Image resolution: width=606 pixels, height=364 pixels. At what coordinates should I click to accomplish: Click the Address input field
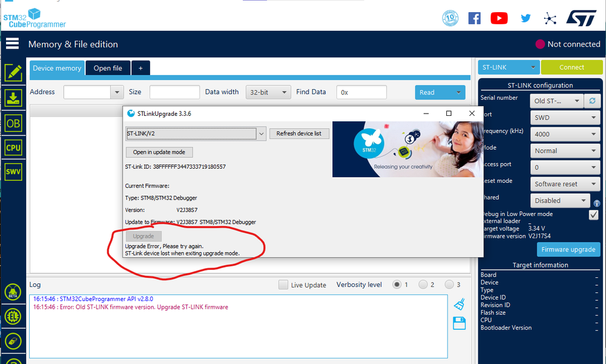pos(87,92)
